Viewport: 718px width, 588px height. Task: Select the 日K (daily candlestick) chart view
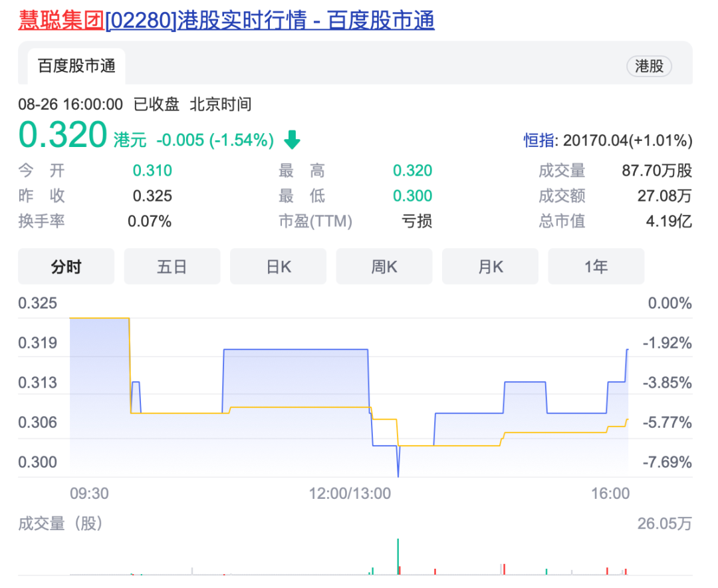point(278,266)
